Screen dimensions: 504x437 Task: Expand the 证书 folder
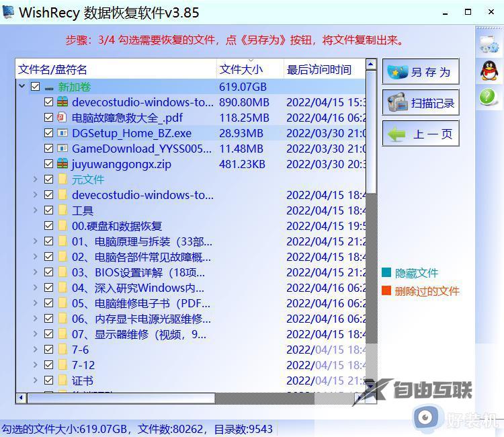(x=36, y=380)
